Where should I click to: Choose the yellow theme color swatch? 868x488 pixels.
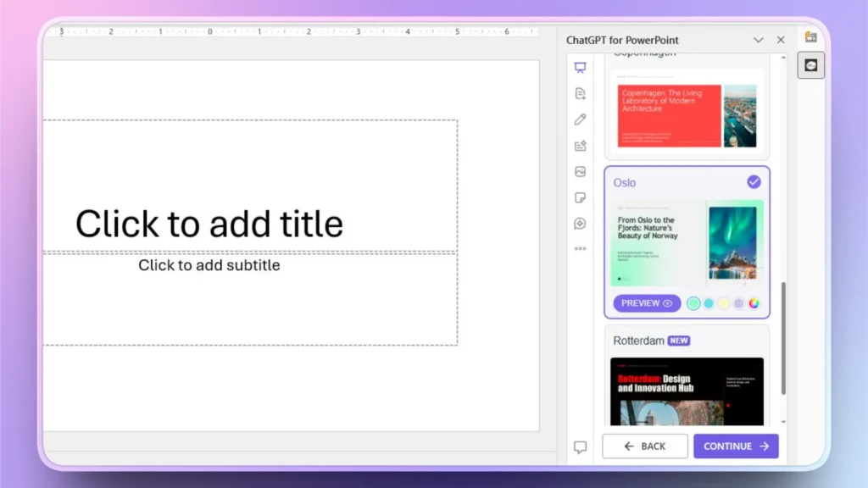724,302
